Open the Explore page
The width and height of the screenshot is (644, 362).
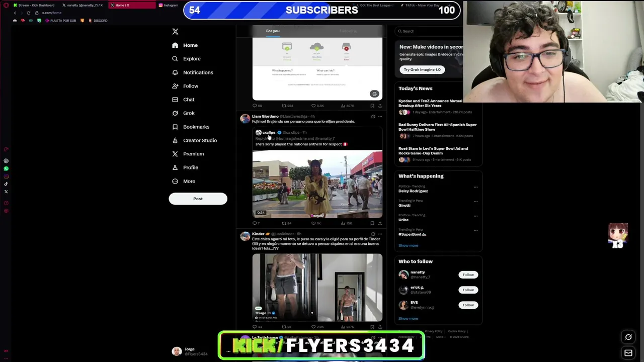186,59
